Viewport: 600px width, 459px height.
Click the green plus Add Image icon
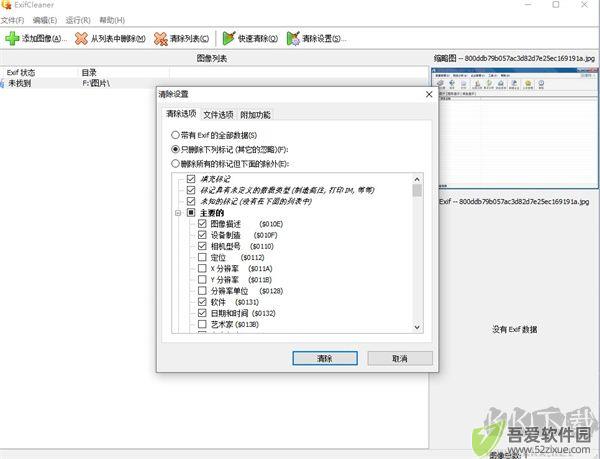pos(12,38)
